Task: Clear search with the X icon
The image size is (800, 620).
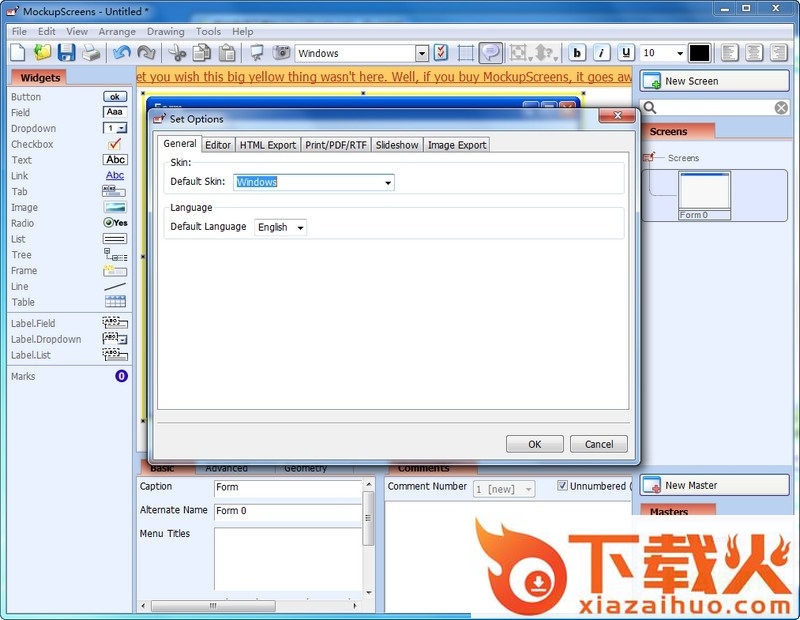Action: 781,108
